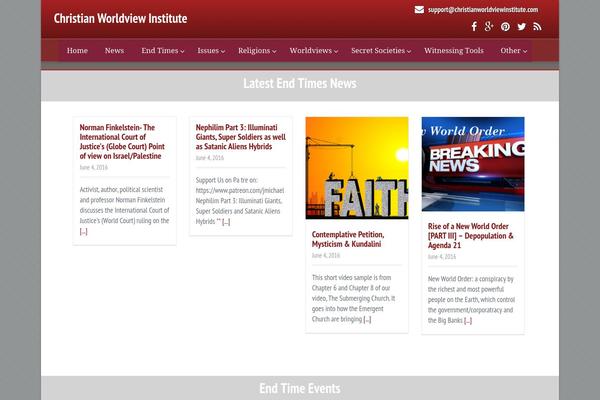Image resolution: width=600 pixels, height=400 pixels.
Task: Click read-more link under Finkelstein excerpt
Action: click(x=83, y=232)
